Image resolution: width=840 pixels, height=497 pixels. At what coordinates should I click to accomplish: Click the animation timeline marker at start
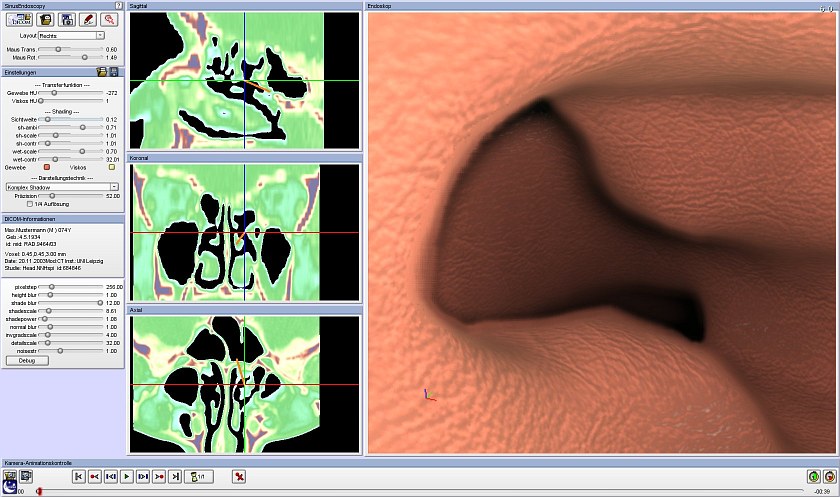[x=39, y=491]
